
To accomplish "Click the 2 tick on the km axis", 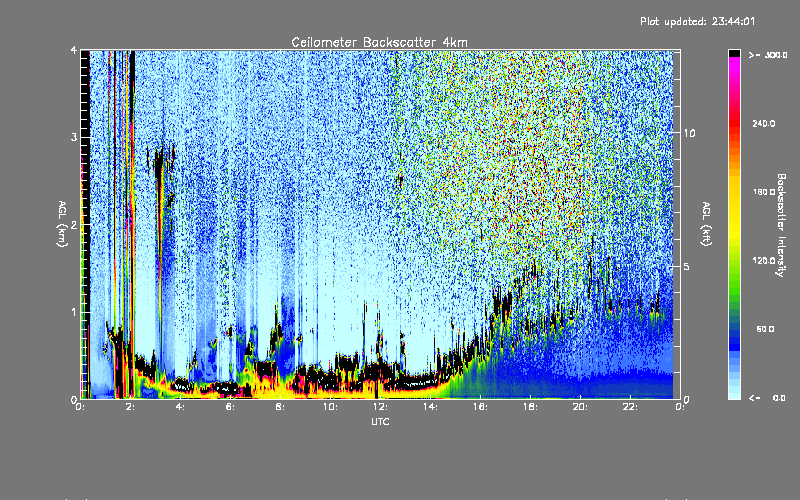I will point(74,225).
